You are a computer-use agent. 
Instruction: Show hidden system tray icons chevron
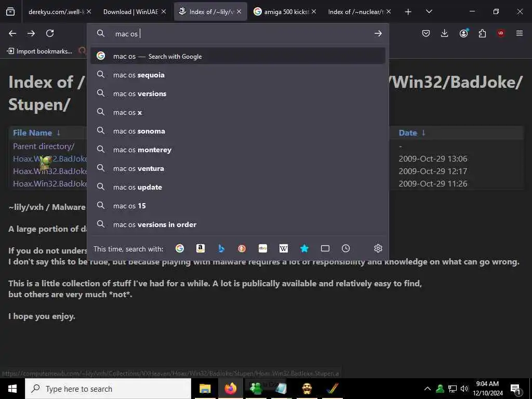pos(428,389)
